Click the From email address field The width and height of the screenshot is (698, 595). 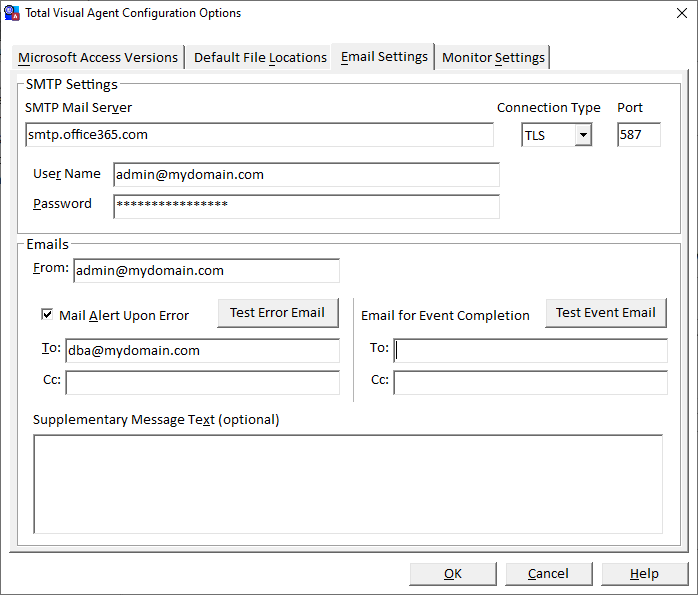207,271
